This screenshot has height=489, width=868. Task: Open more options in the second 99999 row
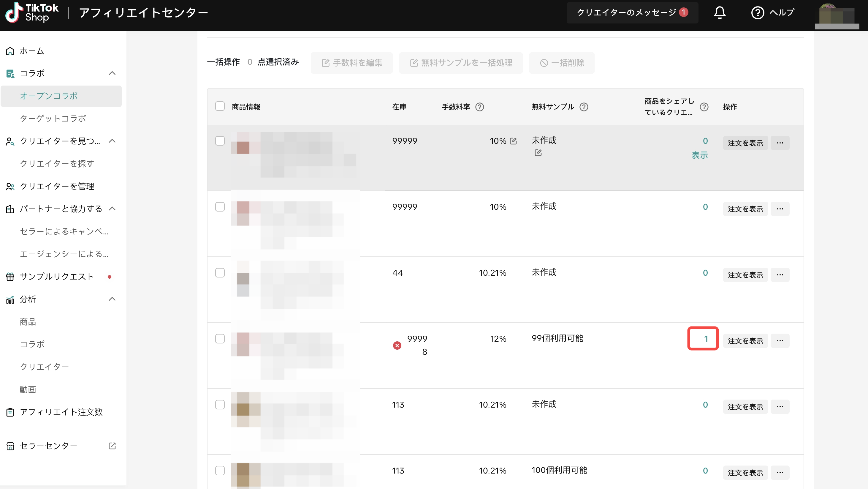click(780, 209)
